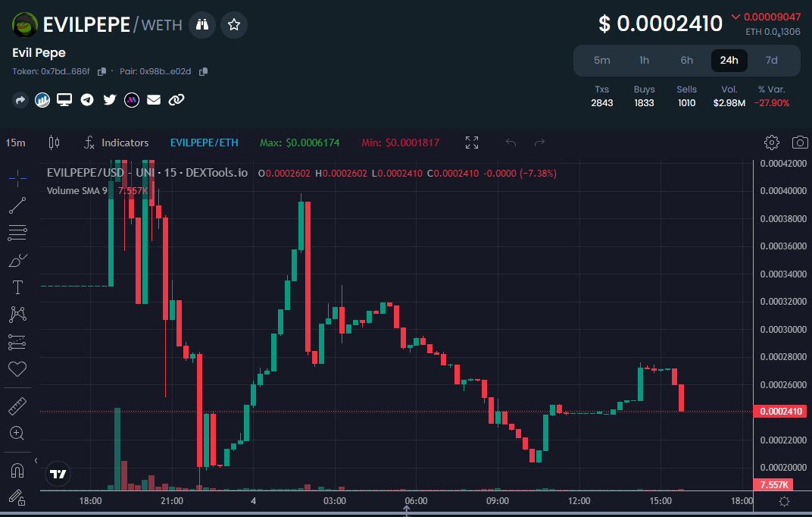Click the Evil Pepe token logo
812x517 pixels.
[24, 24]
